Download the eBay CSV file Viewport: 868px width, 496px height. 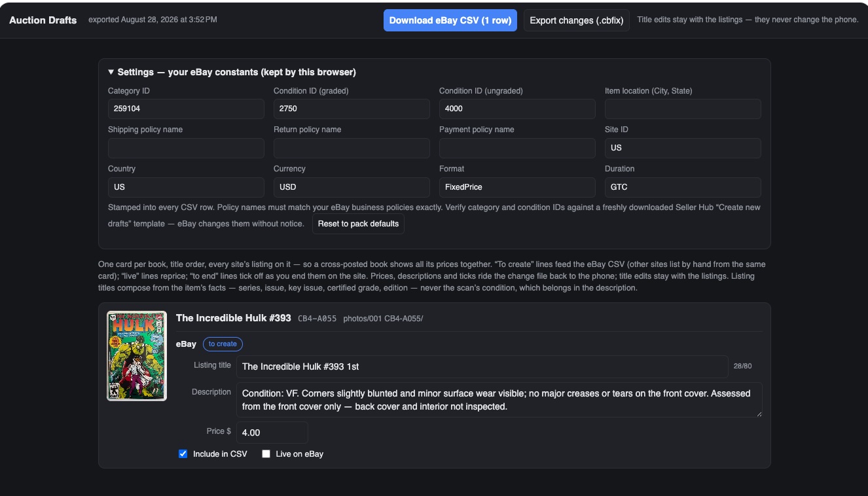tap(450, 20)
